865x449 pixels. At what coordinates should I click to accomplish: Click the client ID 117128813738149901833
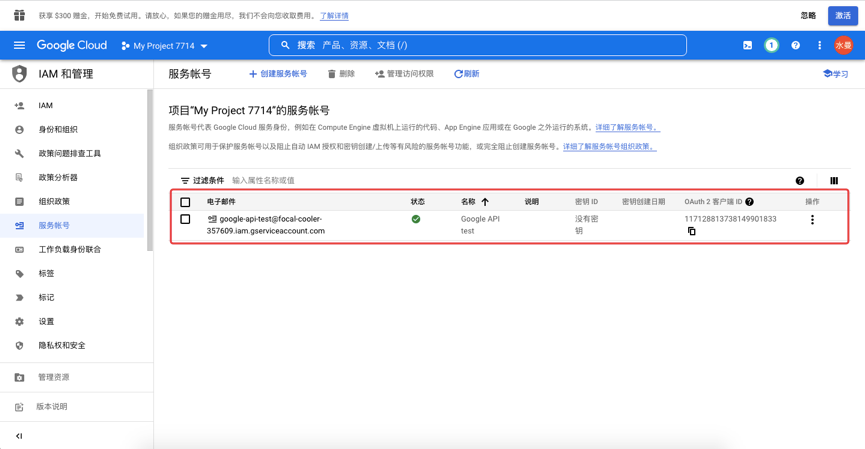[730, 219]
